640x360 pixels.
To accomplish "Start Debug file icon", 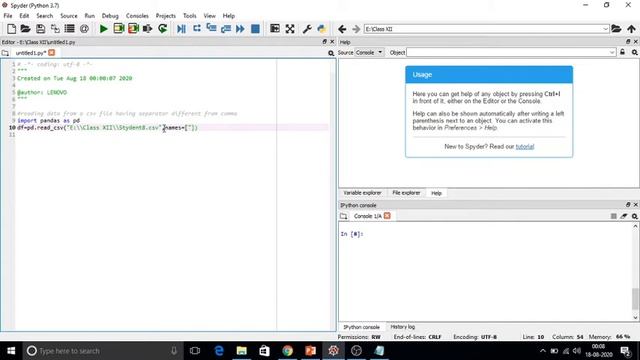I will click(x=182, y=29).
